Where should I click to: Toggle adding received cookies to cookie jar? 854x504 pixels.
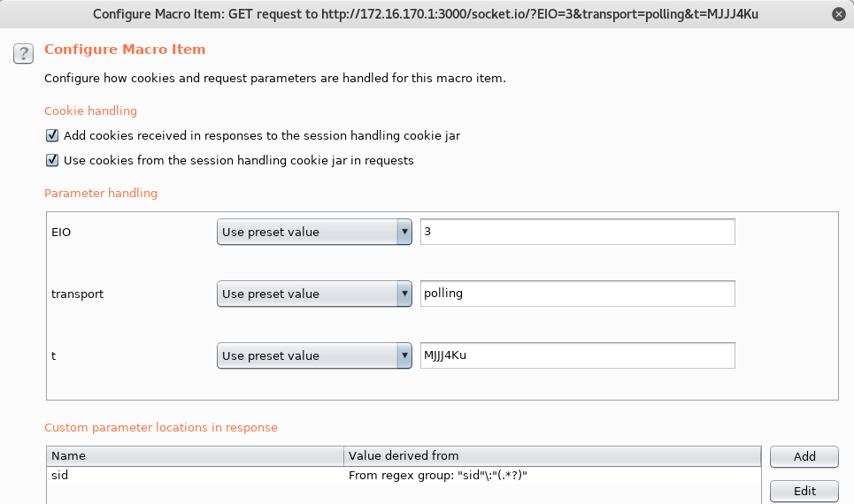coord(52,135)
